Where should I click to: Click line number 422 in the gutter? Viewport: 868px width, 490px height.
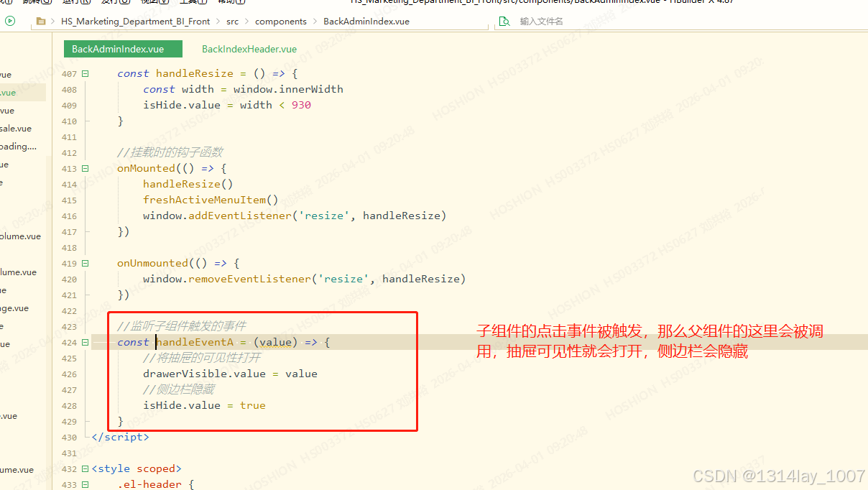pos(69,311)
